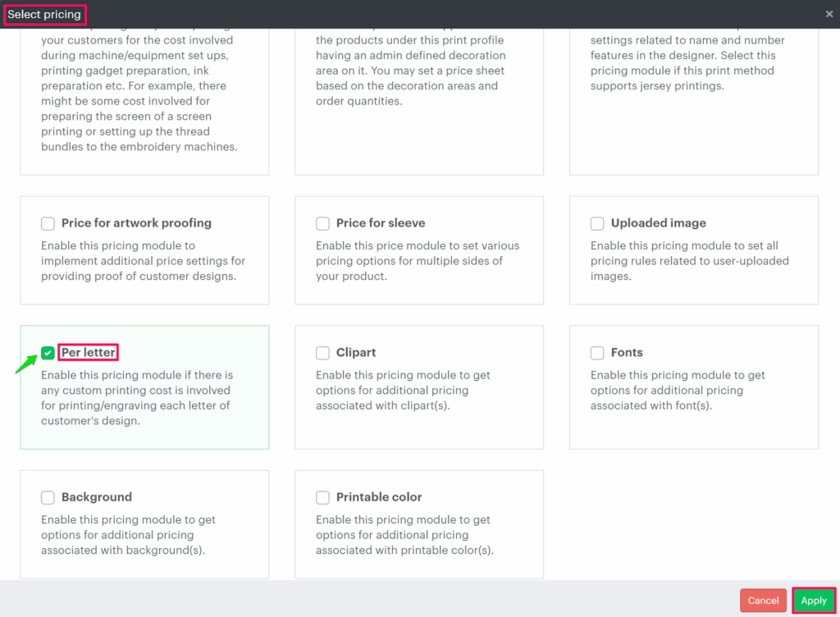The image size is (840, 617).
Task: Click the Select pricing dialog title
Action: click(x=44, y=15)
